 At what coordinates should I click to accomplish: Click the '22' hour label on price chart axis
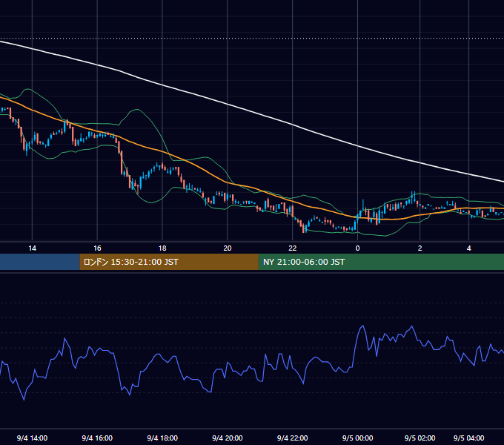[x=293, y=248]
